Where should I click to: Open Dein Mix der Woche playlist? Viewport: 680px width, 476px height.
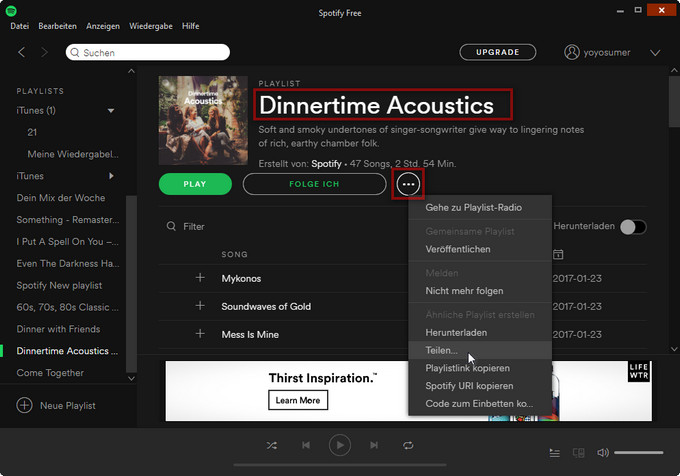61,198
